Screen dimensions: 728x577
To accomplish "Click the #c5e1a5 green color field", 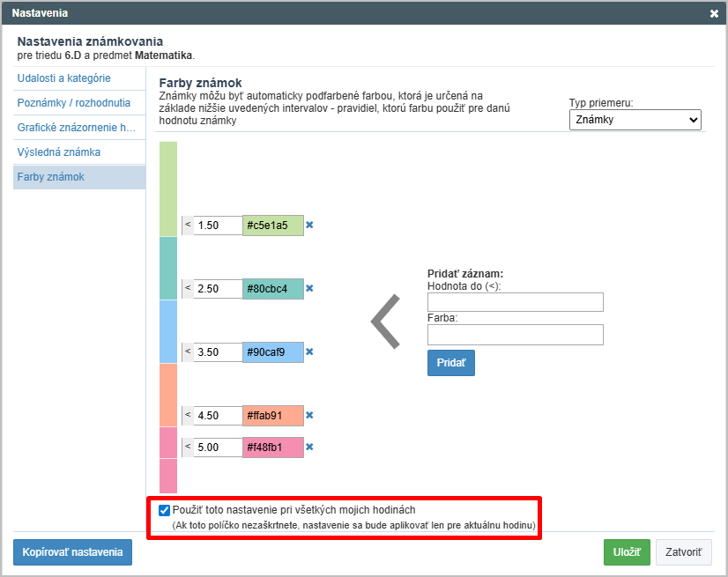I will 272,226.
